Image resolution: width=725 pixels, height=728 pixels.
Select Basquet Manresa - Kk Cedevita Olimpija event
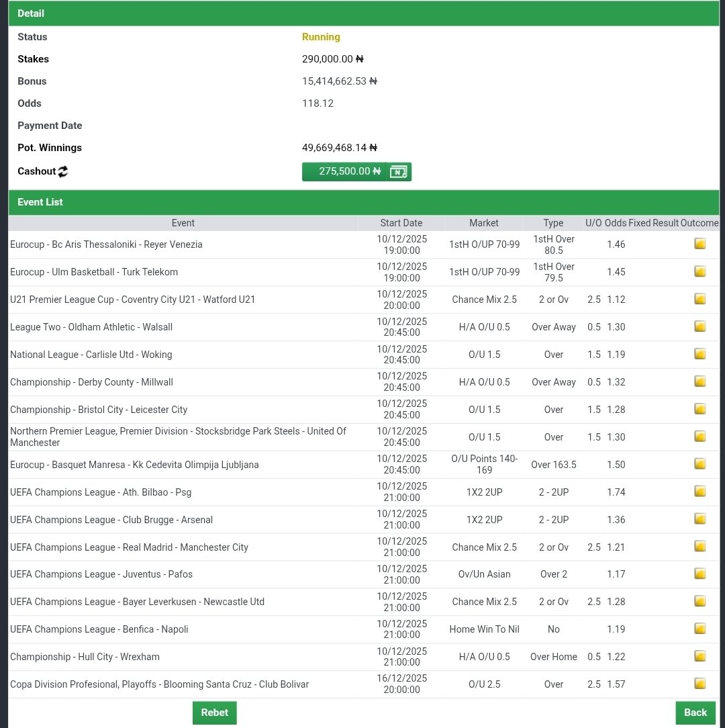135,465
